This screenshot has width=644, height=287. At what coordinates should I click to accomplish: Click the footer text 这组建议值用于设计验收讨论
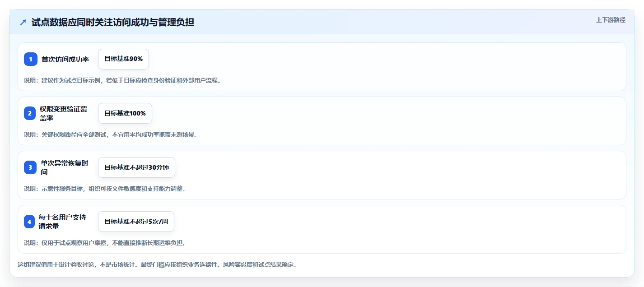click(157, 264)
